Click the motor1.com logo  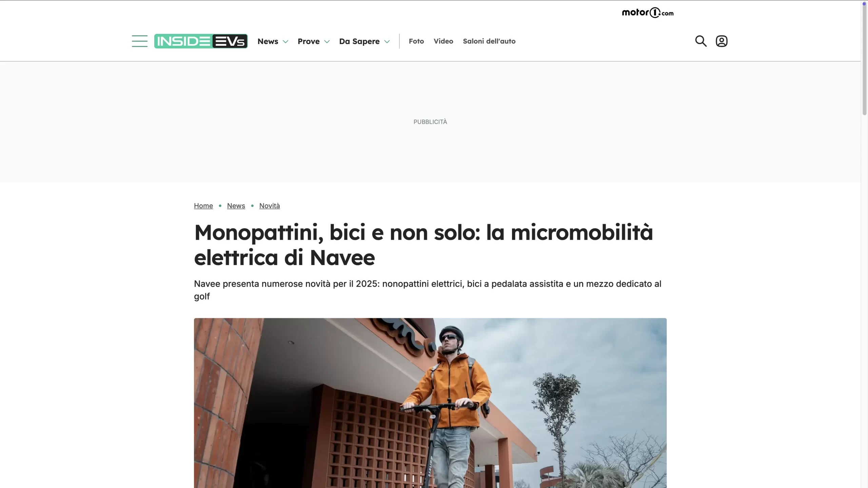click(x=648, y=13)
